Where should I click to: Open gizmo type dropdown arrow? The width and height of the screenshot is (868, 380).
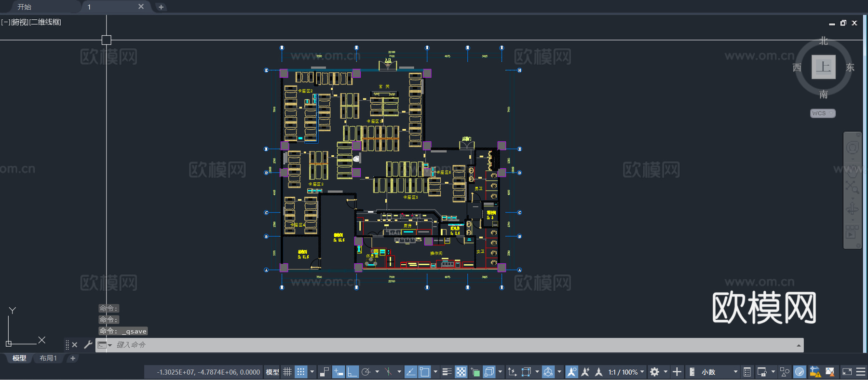point(559,372)
